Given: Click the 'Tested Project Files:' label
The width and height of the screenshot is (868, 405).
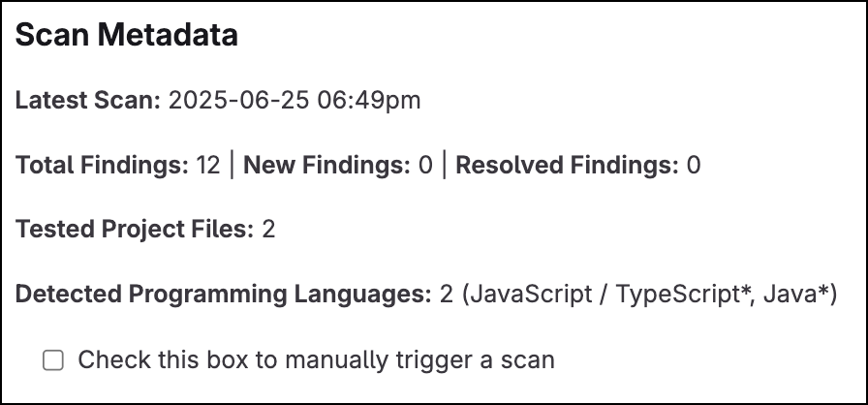Looking at the screenshot, I should pyautogui.click(x=136, y=230).
